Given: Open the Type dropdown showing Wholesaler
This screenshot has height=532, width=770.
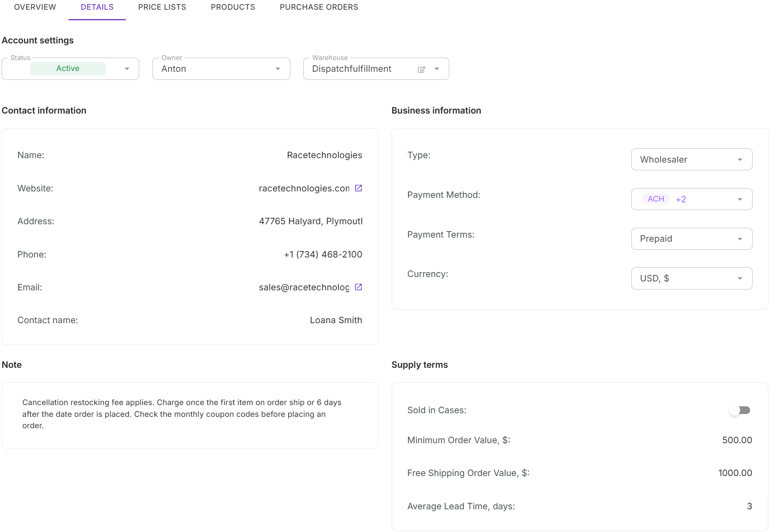Looking at the screenshot, I should point(692,159).
